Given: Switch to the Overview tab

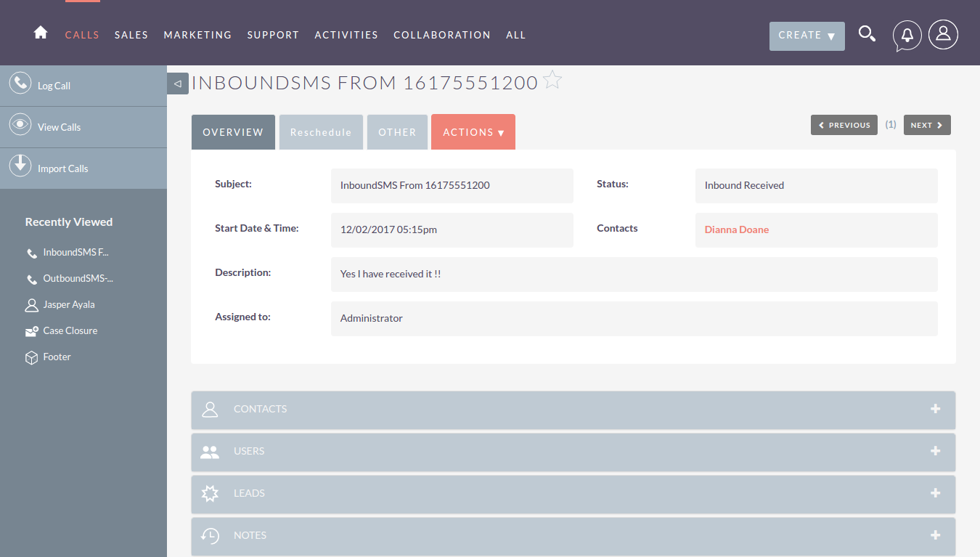Looking at the screenshot, I should tap(233, 132).
